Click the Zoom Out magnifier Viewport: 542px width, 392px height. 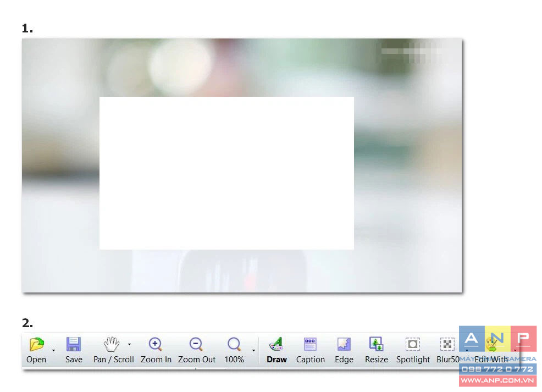197,350
